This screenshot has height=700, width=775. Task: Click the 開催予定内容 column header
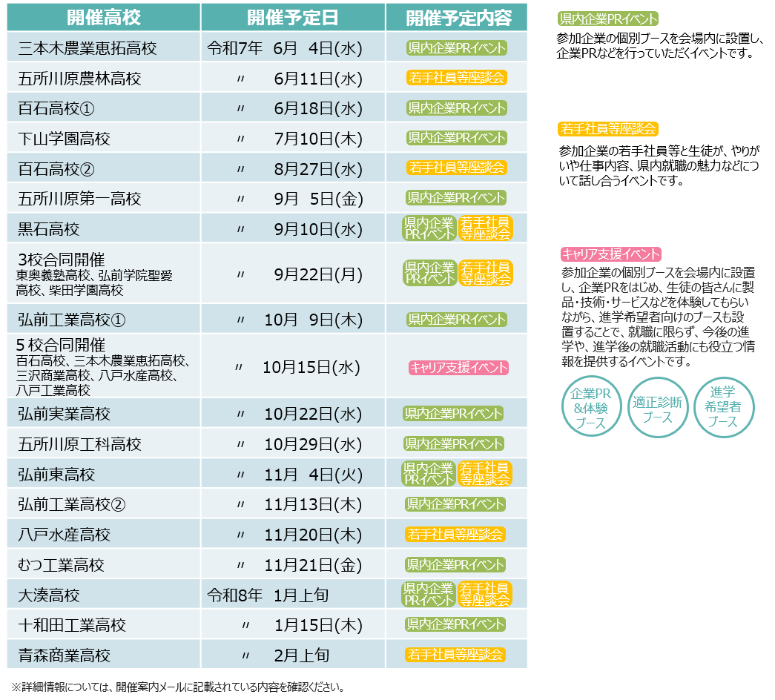[x=457, y=17]
